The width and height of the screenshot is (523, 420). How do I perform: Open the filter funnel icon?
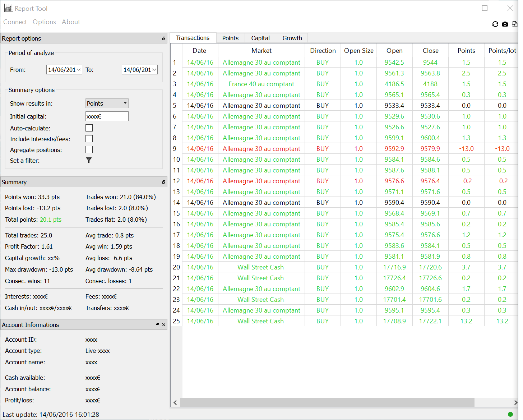point(89,160)
